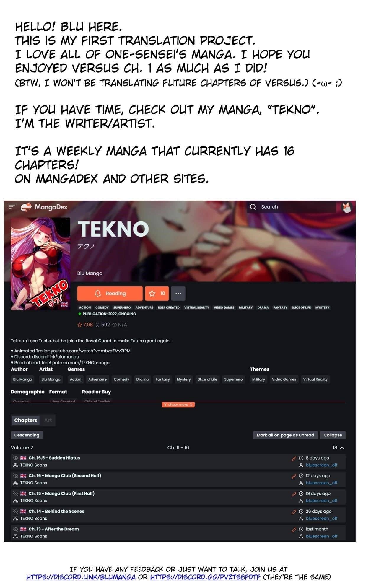Image resolution: width=384 pixels, height=588 pixels.
Task: Click the edit pencil icon for Ch. 14
Action: (294, 512)
